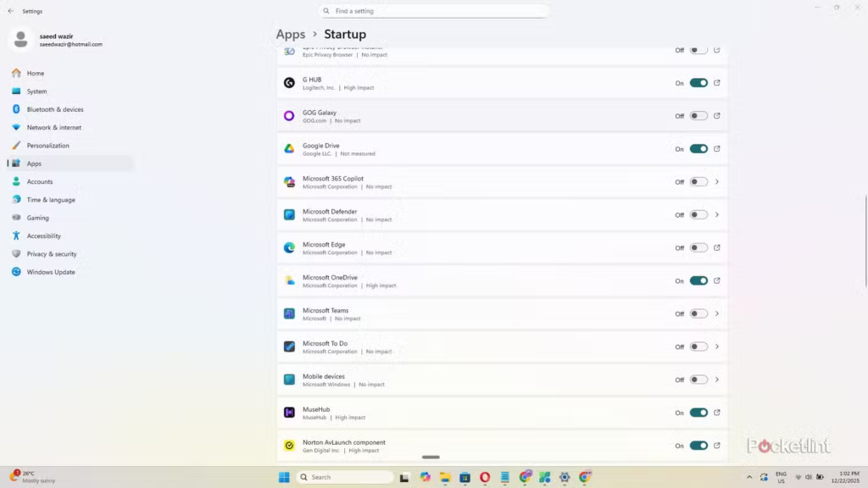Open external link icon for MuseHub

pos(717,413)
